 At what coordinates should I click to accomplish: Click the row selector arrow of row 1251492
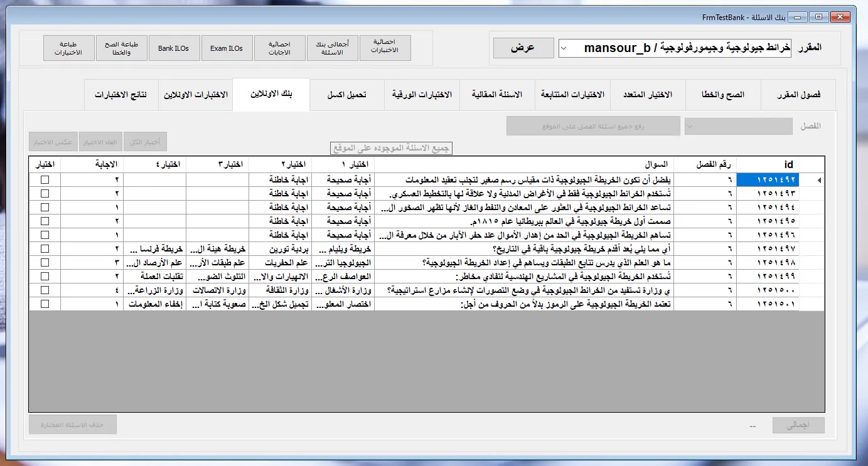click(812, 180)
